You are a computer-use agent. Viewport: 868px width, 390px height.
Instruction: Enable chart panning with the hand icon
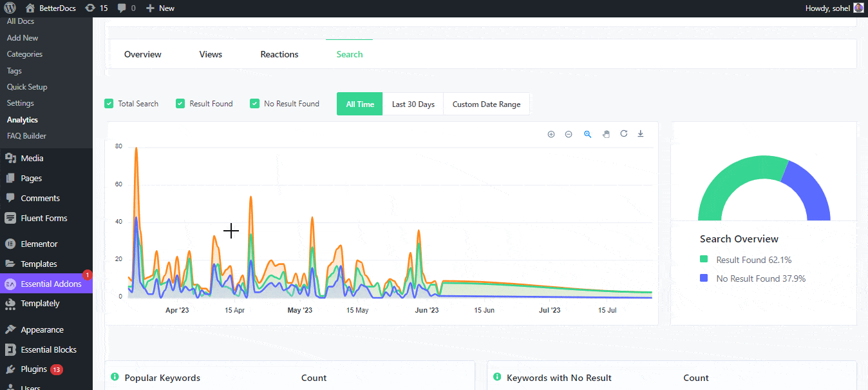click(606, 133)
